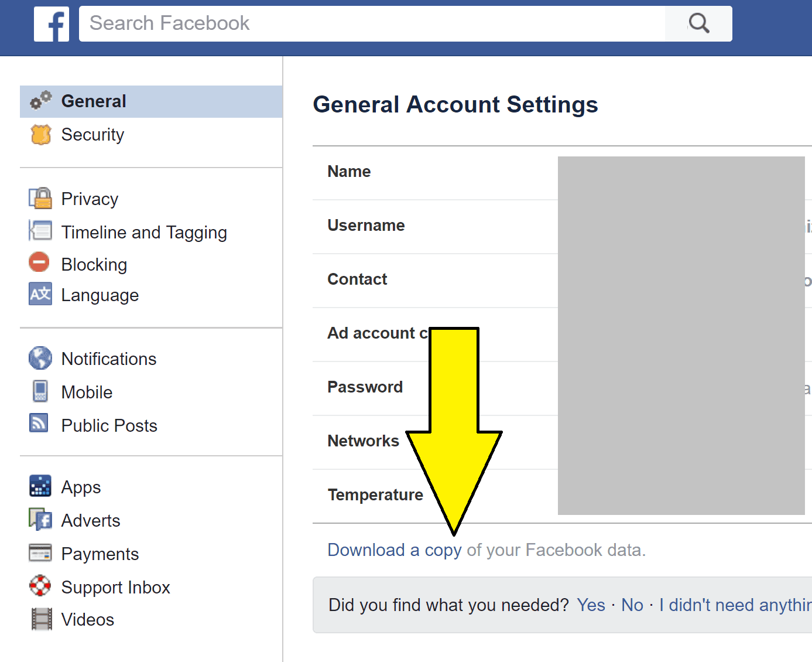This screenshot has height=662, width=812.
Task: Answer No to the feedback question
Action: point(632,605)
